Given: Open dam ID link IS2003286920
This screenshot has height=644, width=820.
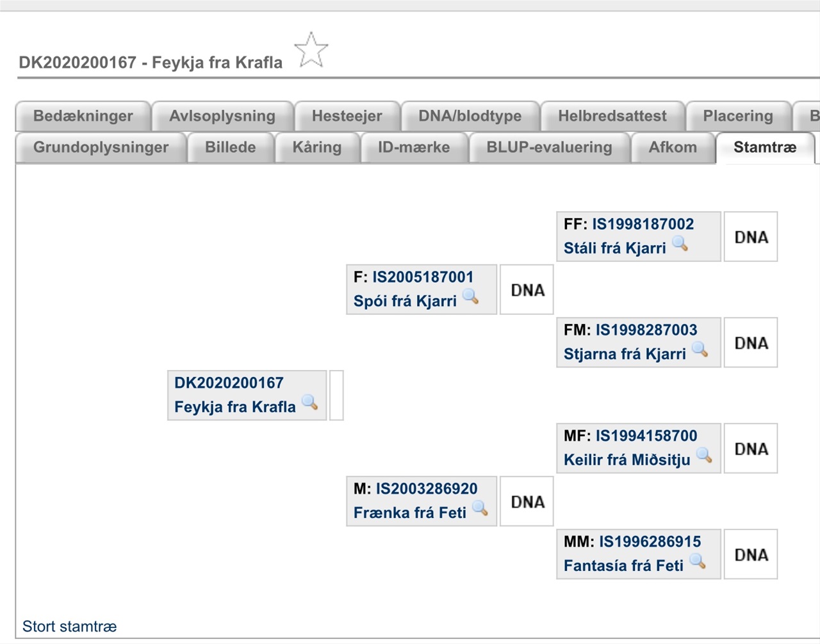Looking at the screenshot, I should (x=427, y=488).
